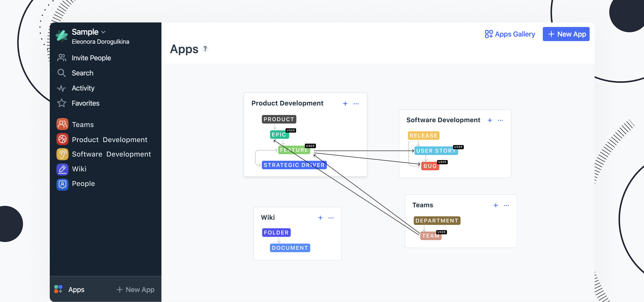Click the blue New App button
Image resolution: width=644 pixels, height=302 pixels.
(566, 34)
